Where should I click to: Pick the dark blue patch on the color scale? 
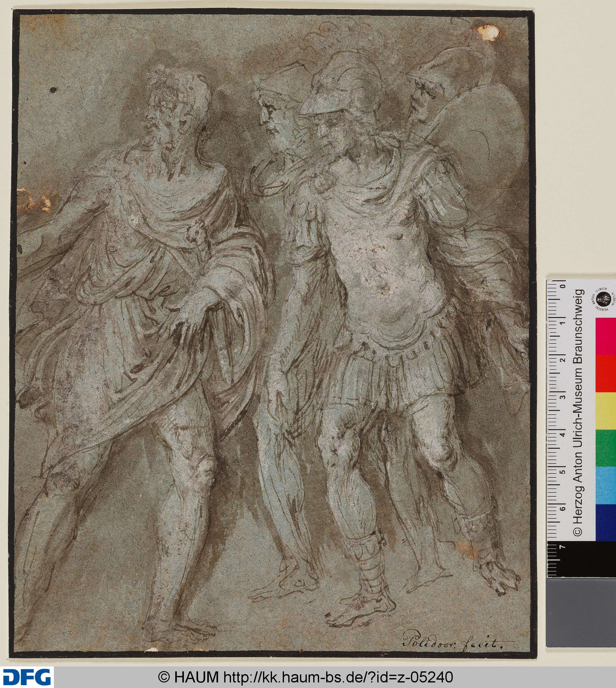[x=606, y=522]
